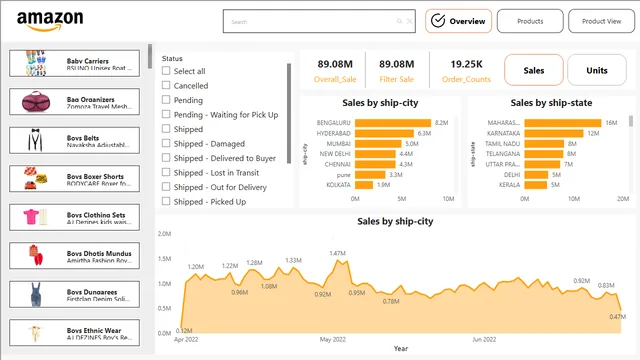Screen dimensions: 640x360
Task: Click the MAHARAS... state bar
Action: click(x=563, y=123)
